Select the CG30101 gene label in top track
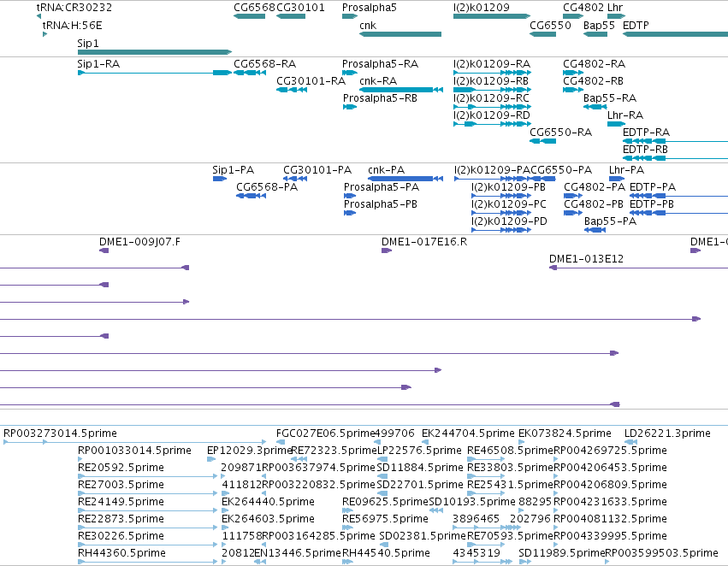The width and height of the screenshot is (728, 566). (x=300, y=8)
